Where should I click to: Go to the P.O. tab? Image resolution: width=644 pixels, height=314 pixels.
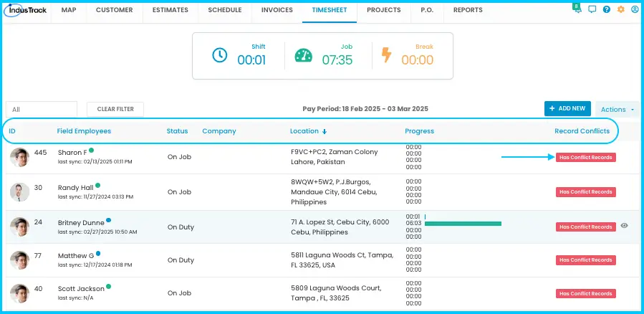pos(427,10)
